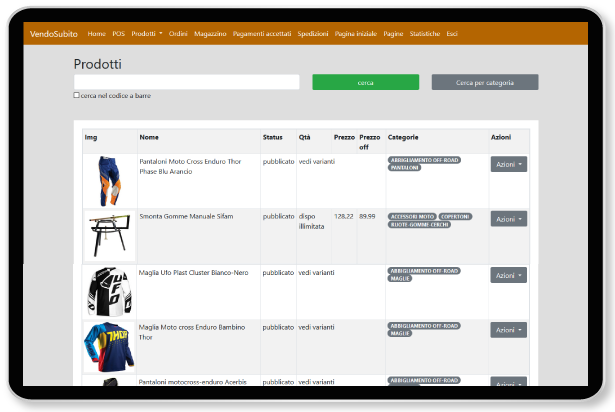Viewport: 615px width, 412px height.
Task: Open thumbnail of Pantaloni Thor Phase Blu Arancio
Action: click(x=109, y=181)
